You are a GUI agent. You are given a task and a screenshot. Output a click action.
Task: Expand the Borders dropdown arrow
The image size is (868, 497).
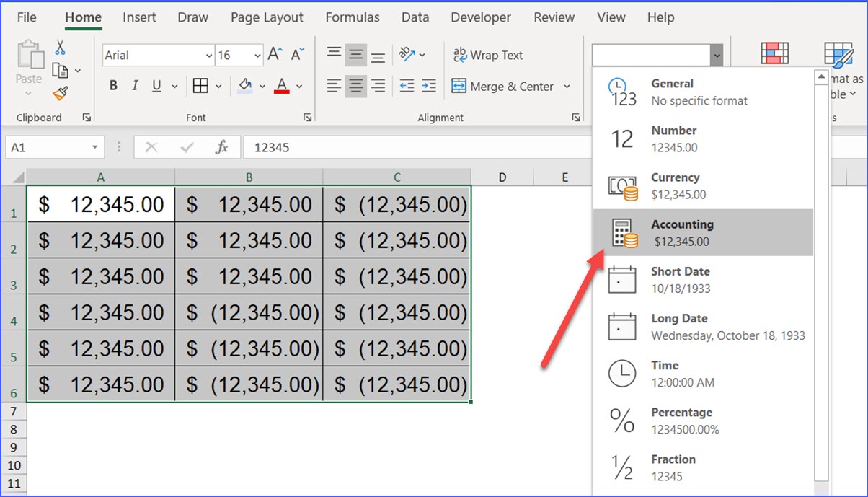click(217, 86)
